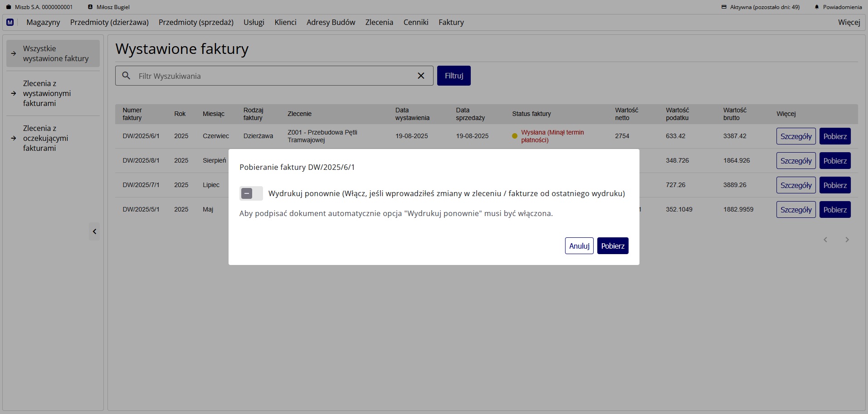Clear the search filter with X icon
Image resolution: width=868 pixels, height=414 pixels.
[421, 76]
